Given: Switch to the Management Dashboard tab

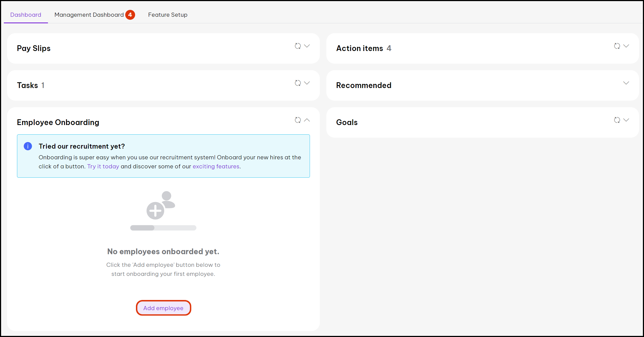Looking at the screenshot, I should tap(89, 15).
